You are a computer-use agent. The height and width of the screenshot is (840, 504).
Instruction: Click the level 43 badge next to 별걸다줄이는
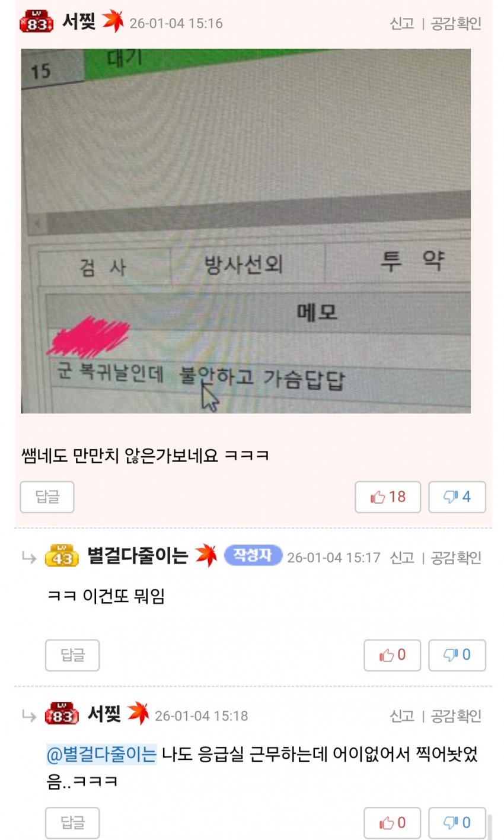pyautogui.click(x=62, y=556)
